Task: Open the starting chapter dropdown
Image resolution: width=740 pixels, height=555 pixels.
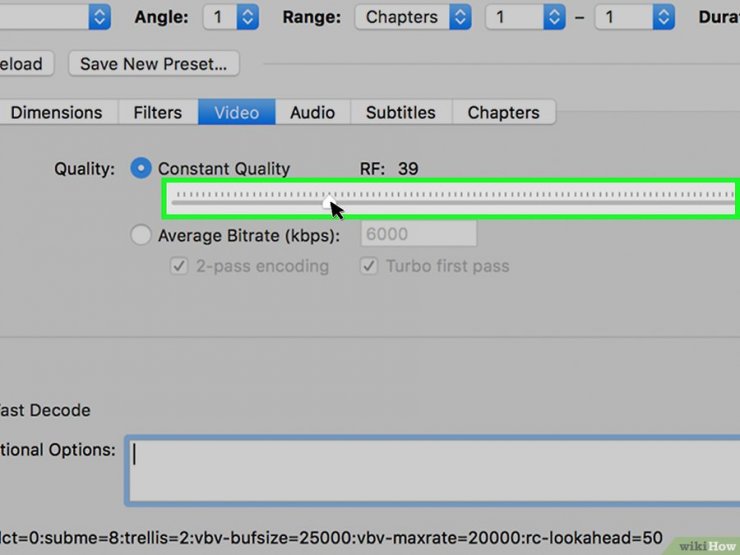Action: 525,16
